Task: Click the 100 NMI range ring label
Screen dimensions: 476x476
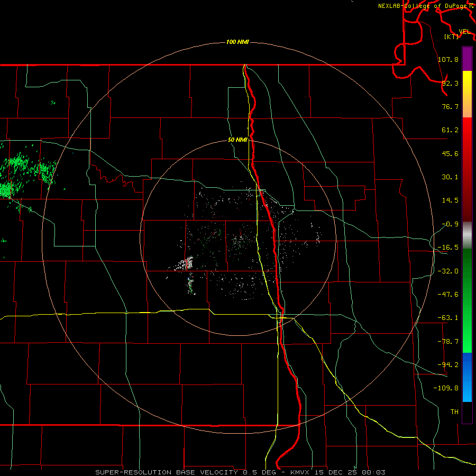Action: pyautogui.click(x=237, y=42)
